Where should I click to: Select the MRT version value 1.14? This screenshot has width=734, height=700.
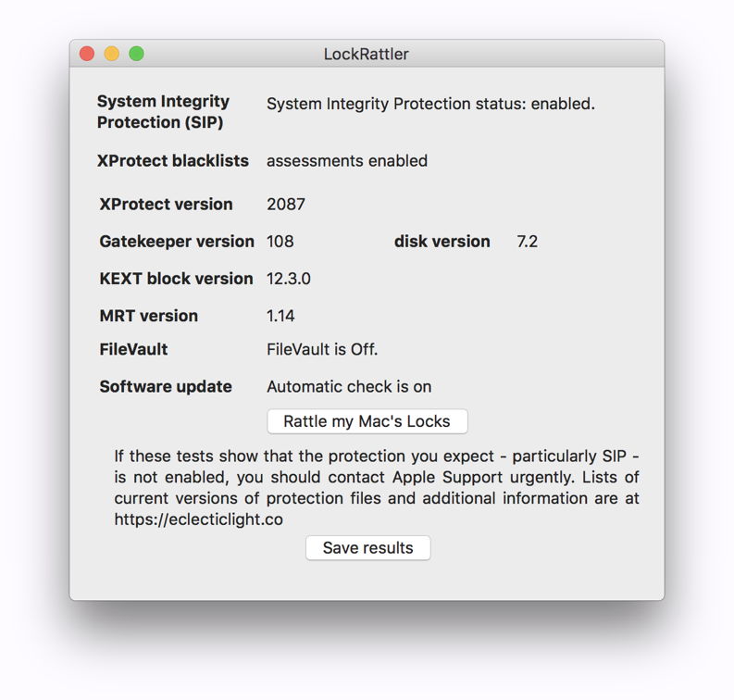280,316
